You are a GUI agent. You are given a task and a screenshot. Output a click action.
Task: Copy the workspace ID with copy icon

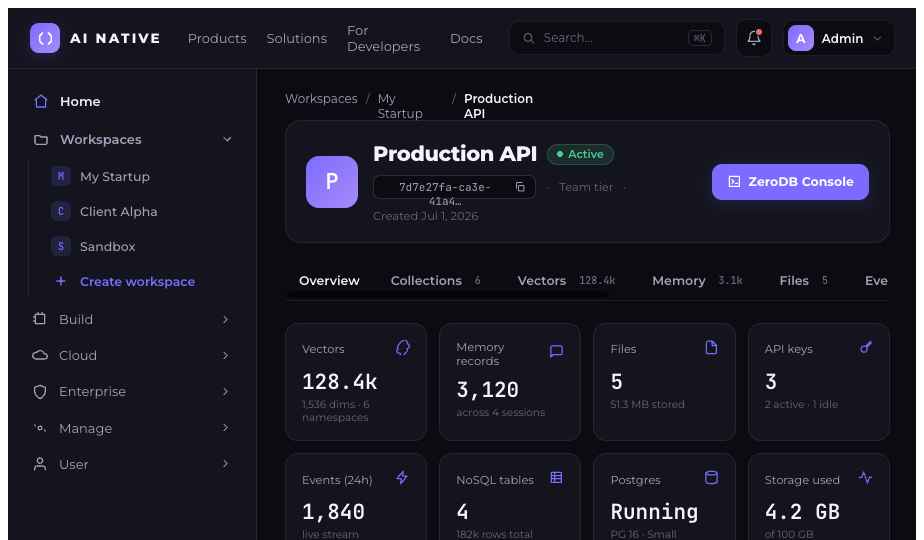tap(520, 187)
